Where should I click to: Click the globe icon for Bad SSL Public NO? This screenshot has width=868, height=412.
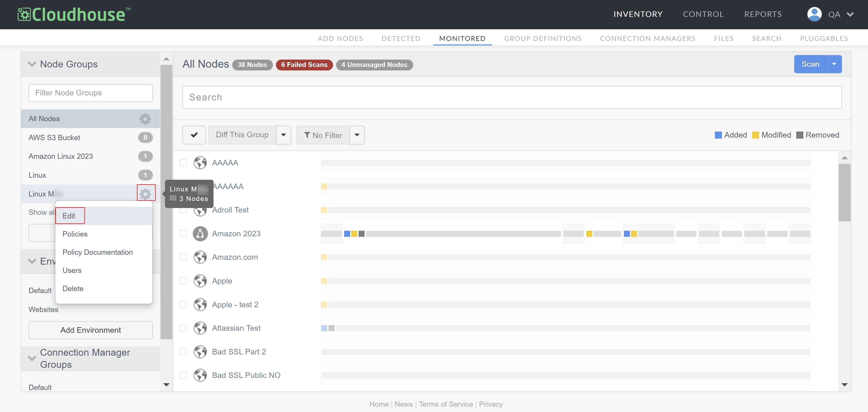[x=200, y=375]
